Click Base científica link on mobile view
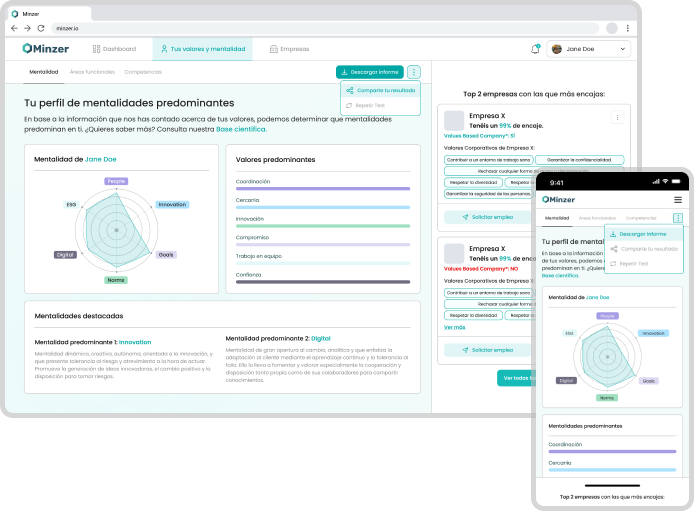 click(560, 276)
